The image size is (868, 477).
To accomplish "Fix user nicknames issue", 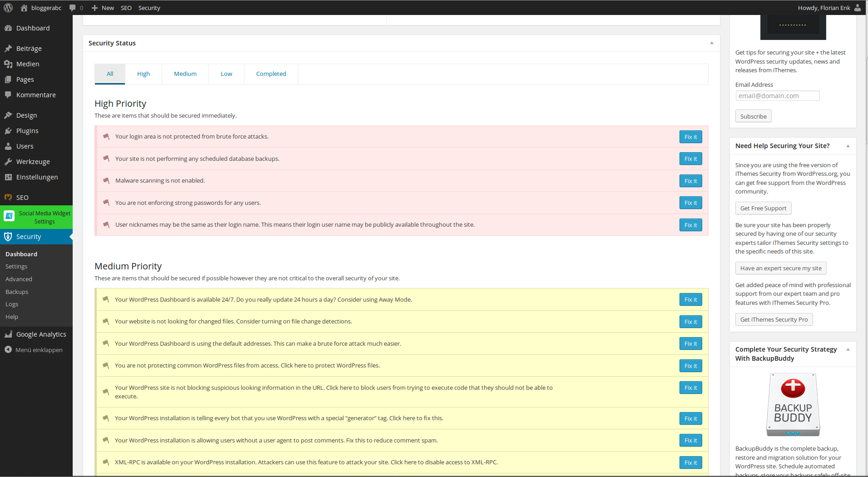I will 690,225.
